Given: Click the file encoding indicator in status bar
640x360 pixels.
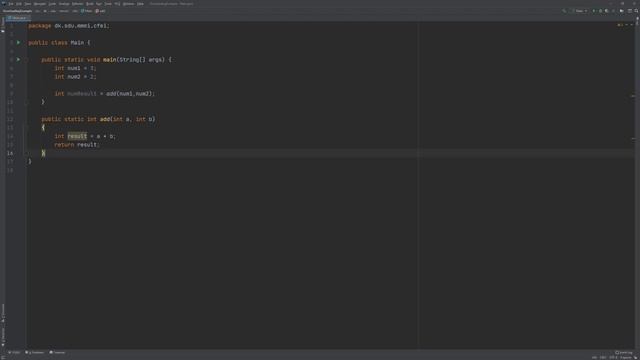Looking at the screenshot, I should (613, 358).
